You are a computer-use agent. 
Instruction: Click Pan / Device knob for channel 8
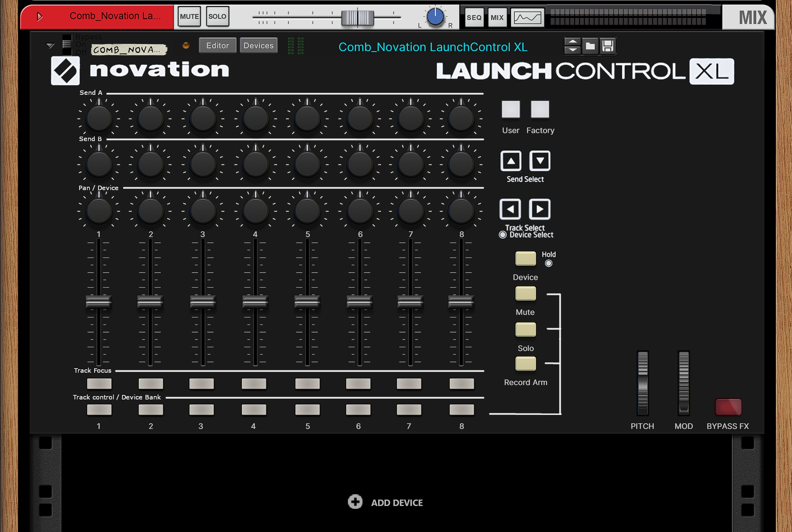(x=461, y=211)
